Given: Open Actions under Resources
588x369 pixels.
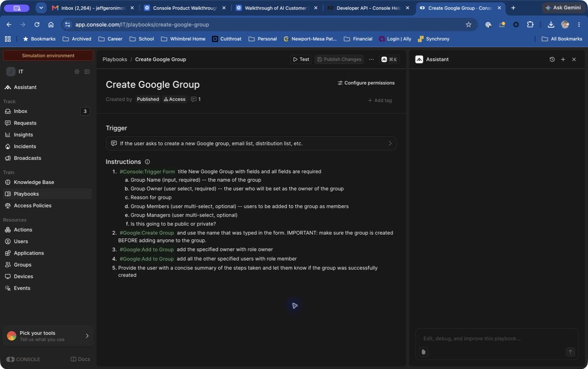Looking at the screenshot, I should click(23, 230).
